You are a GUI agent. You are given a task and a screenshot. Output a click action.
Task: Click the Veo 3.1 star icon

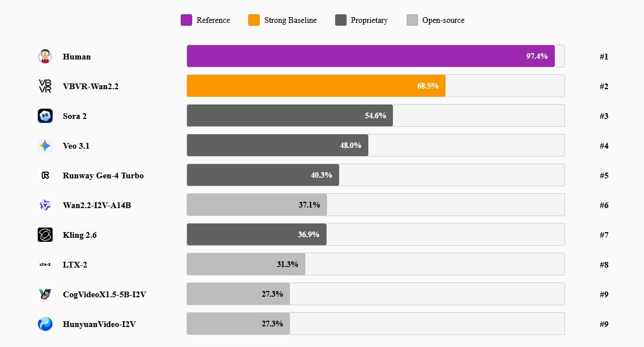click(45, 146)
